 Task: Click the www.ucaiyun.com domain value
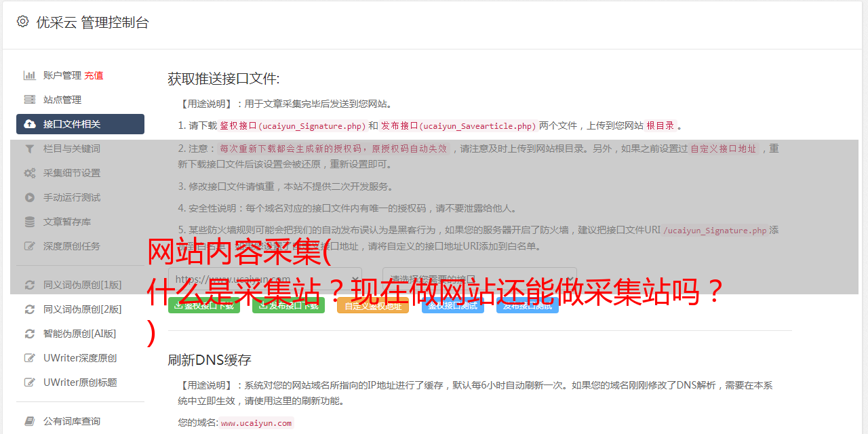(x=256, y=422)
